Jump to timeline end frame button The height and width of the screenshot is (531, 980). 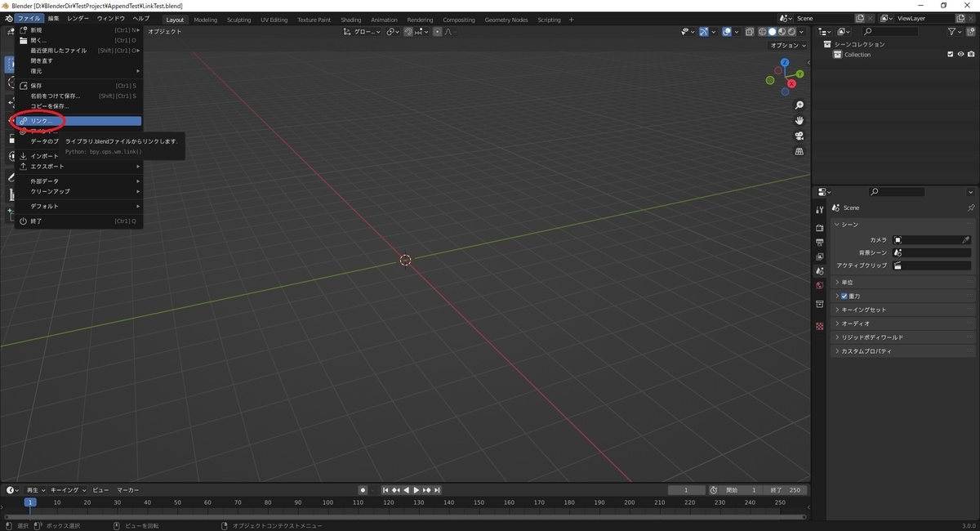tap(438, 490)
